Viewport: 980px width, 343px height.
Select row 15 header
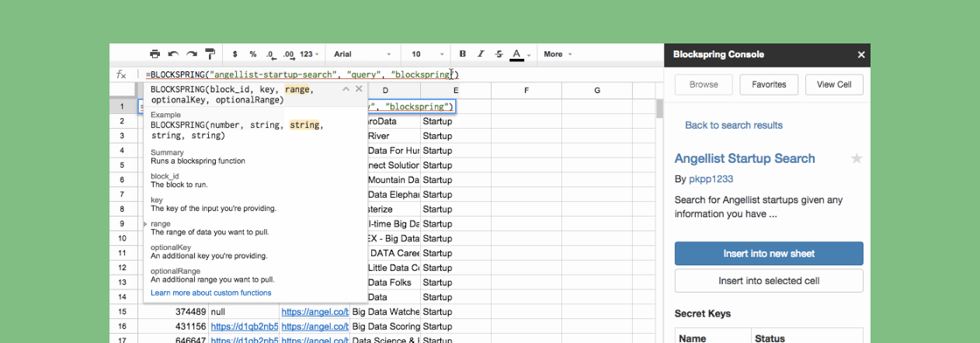coord(123,312)
